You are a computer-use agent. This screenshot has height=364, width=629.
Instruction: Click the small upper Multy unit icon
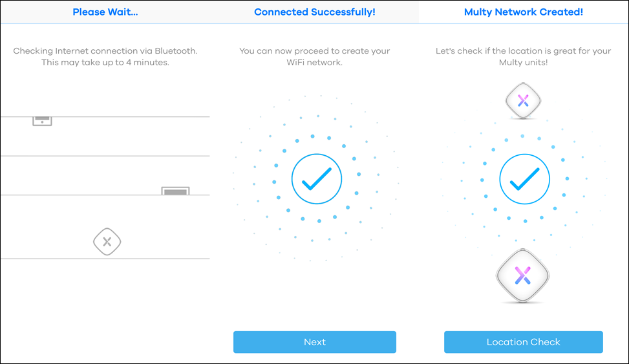[x=523, y=100]
